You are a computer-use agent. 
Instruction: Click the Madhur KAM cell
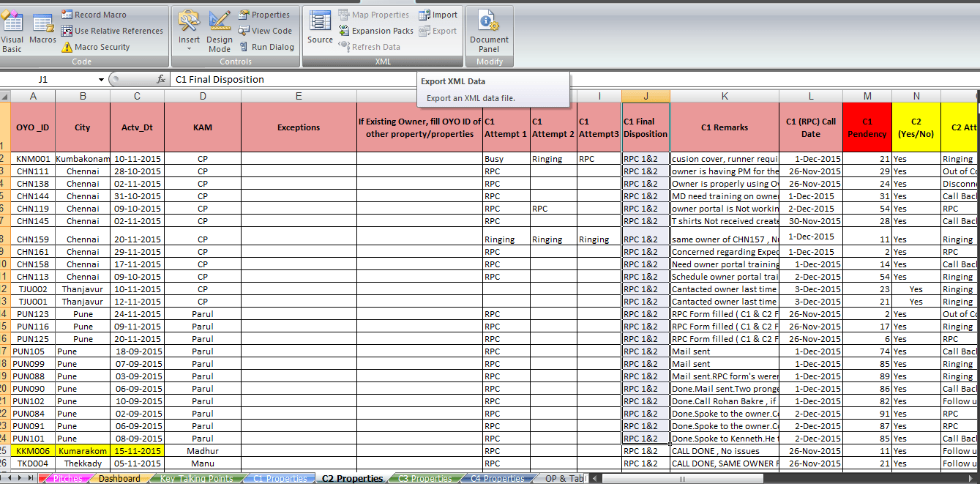(203, 451)
